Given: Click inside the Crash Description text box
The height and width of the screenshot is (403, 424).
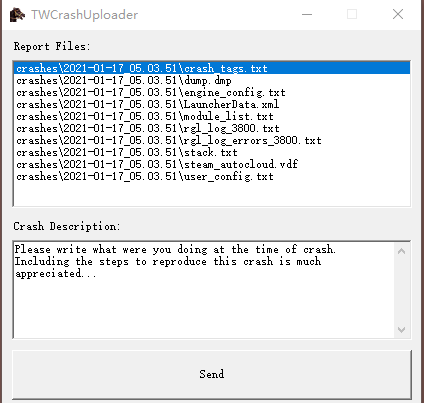Looking at the screenshot, I should coord(203,290).
